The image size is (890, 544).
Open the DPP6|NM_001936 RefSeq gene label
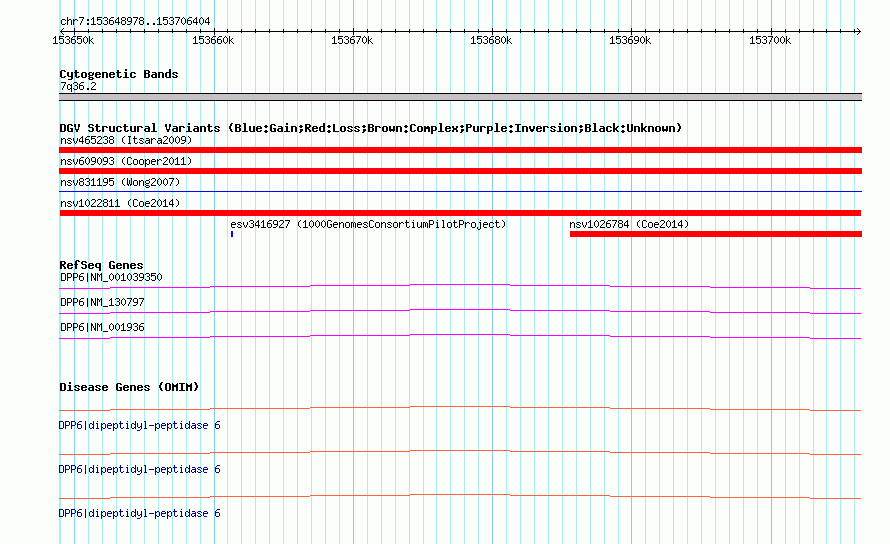click(102, 327)
